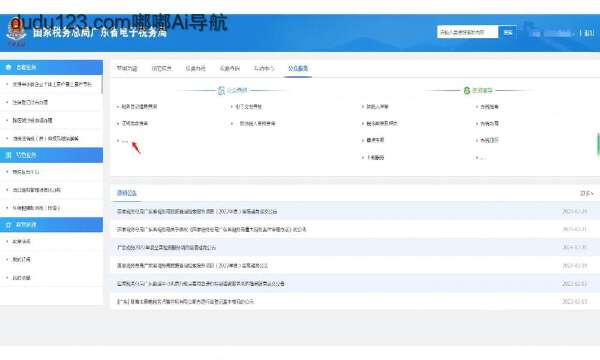Click the green floating tab at right edge
600x360 pixels.
(598, 145)
